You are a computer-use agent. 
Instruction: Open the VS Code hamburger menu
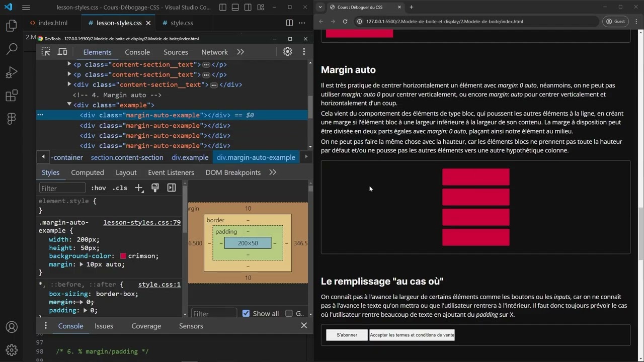(26, 8)
